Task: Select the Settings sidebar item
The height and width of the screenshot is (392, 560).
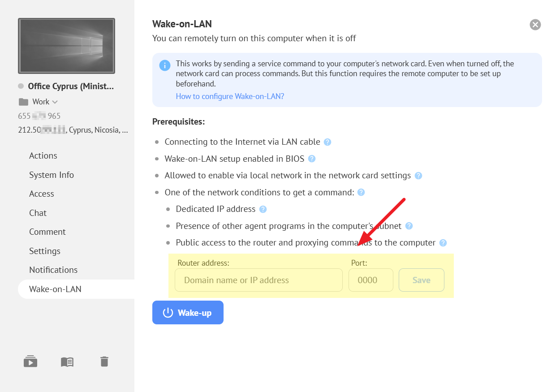Action: [x=45, y=251]
